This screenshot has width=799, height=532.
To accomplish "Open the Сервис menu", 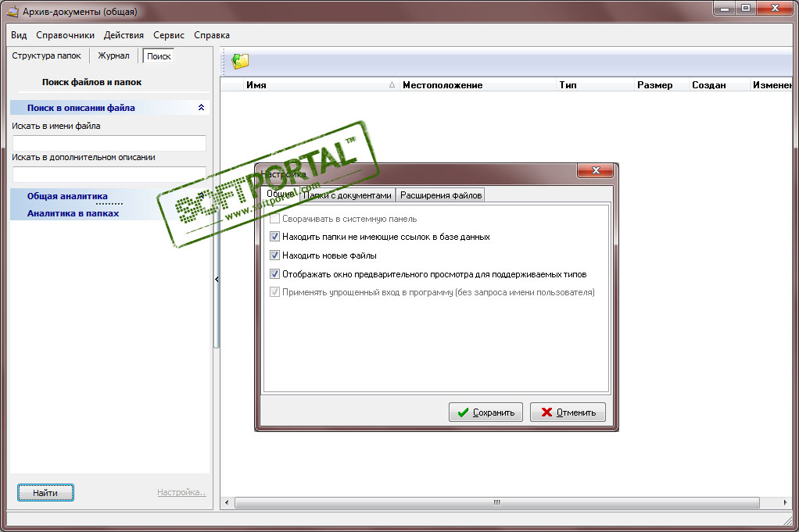I will 169,35.
